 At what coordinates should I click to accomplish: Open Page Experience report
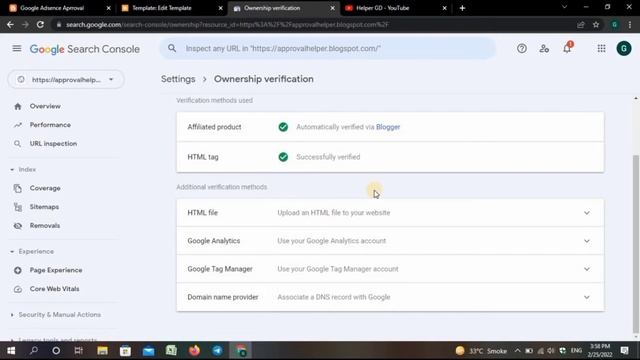click(x=56, y=270)
